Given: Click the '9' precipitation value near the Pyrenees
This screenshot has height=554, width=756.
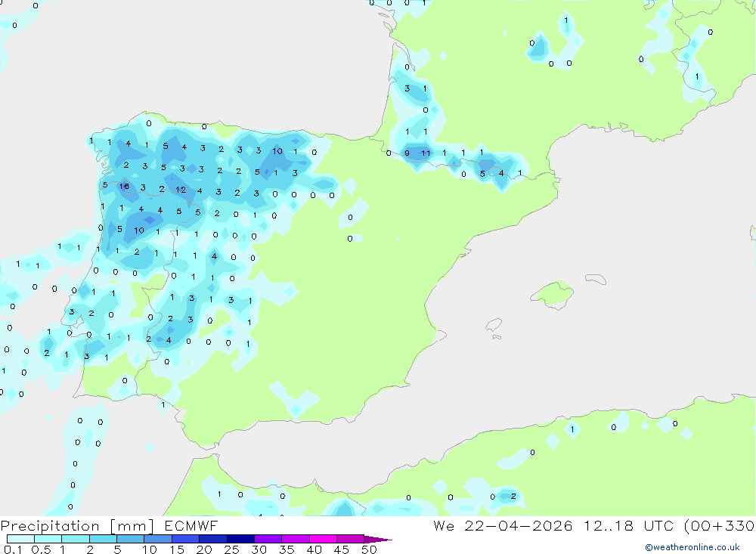Looking at the screenshot, I should click(407, 153).
